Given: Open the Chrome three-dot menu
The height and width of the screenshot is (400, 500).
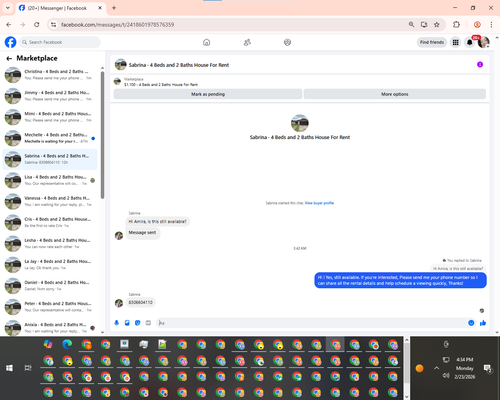Looking at the screenshot, I should click(491, 25).
